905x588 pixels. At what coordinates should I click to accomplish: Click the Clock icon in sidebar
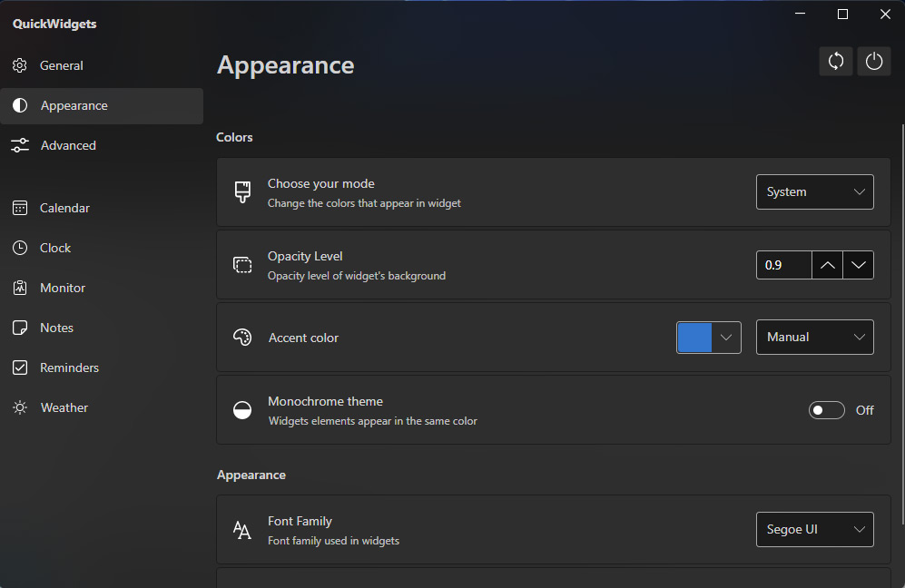[x=20, y=248]
